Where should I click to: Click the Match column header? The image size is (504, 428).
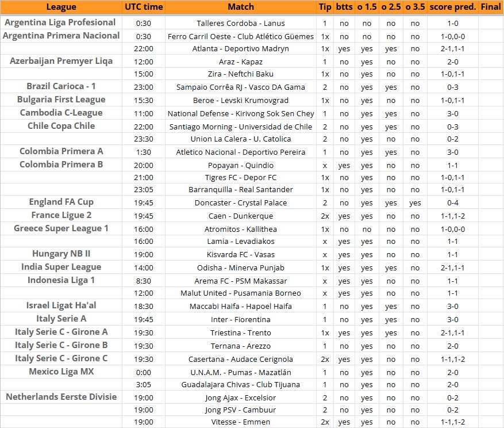(241, 7)
